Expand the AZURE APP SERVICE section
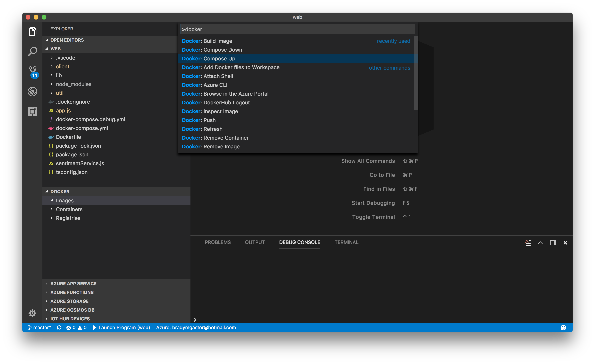Screen dimensions: 595x364 click(73, 284)
